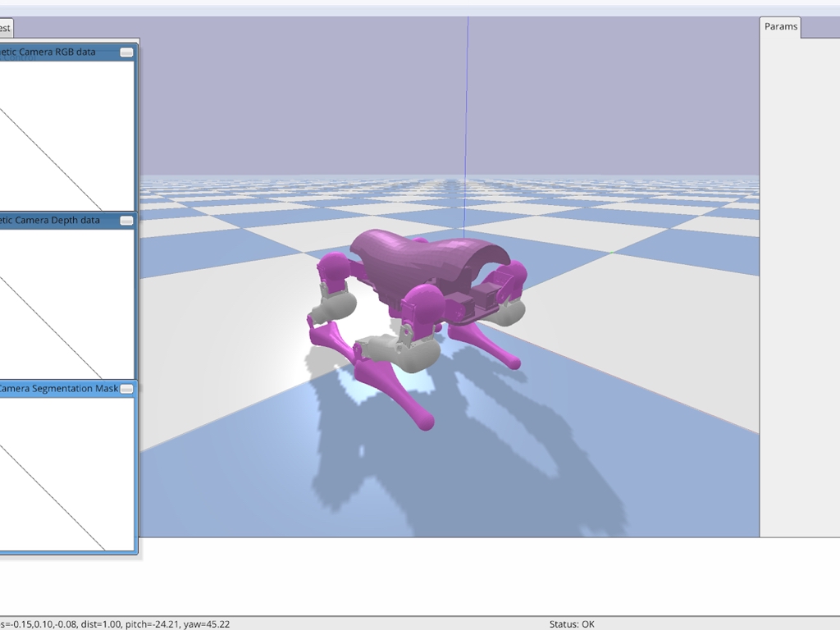Collapse the Synthetic Camera Depth data window
Viewport: 840px width, 630px height.
[126, 221]
